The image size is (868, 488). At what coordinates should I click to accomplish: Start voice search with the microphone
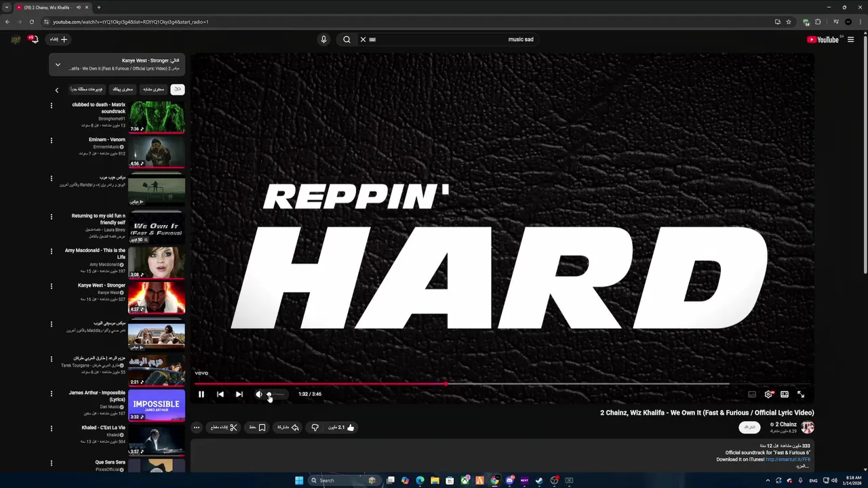323,39
